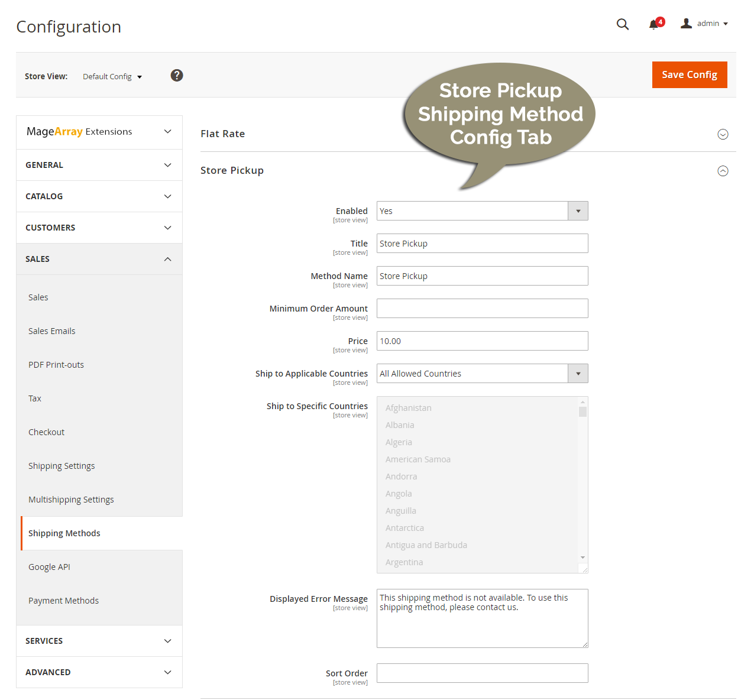This screenshot has height=700, width=754.
Task: Focus the Minimum Order Amount field
Action: (482, 308)
